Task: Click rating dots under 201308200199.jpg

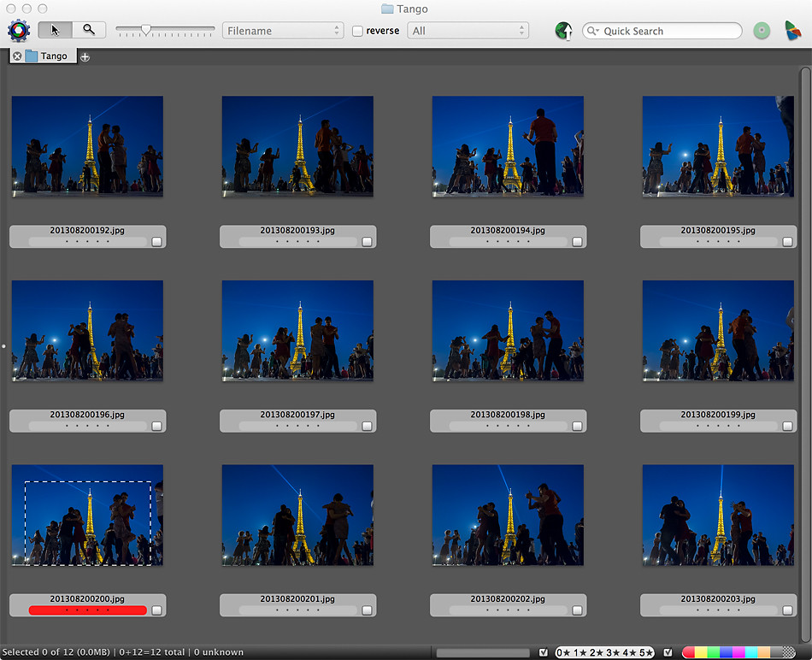Action: (718, 426)
